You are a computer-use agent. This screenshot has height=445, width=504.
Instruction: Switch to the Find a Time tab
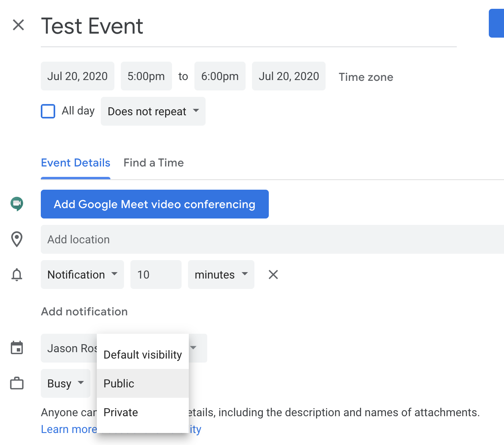pos(154,163)
